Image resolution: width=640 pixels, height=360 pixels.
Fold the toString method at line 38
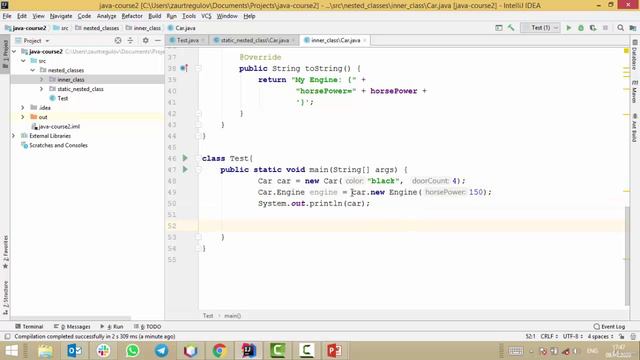198,68
